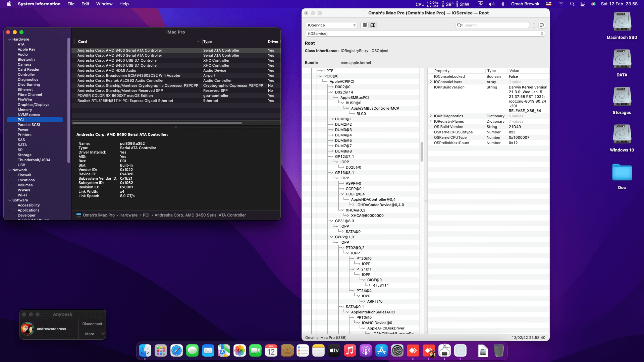This screenshot has height=362, width=644.
Task: Expand the IORegistryPlanes property
Action: [x=431, y=121]
